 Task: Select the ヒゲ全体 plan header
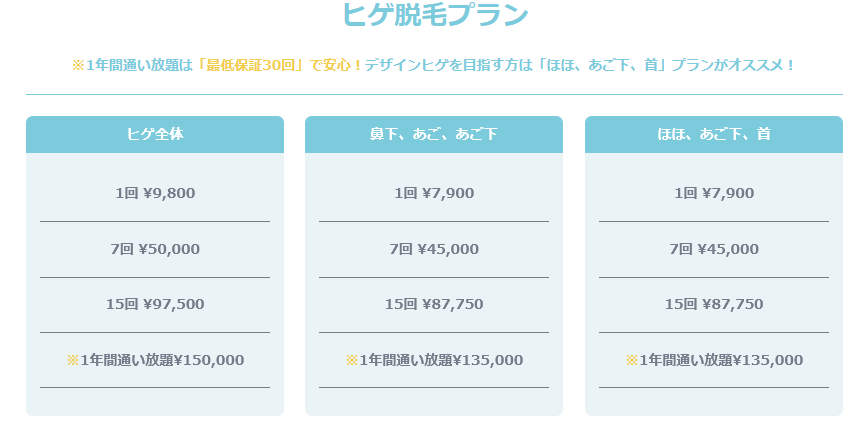click(155, 134)
